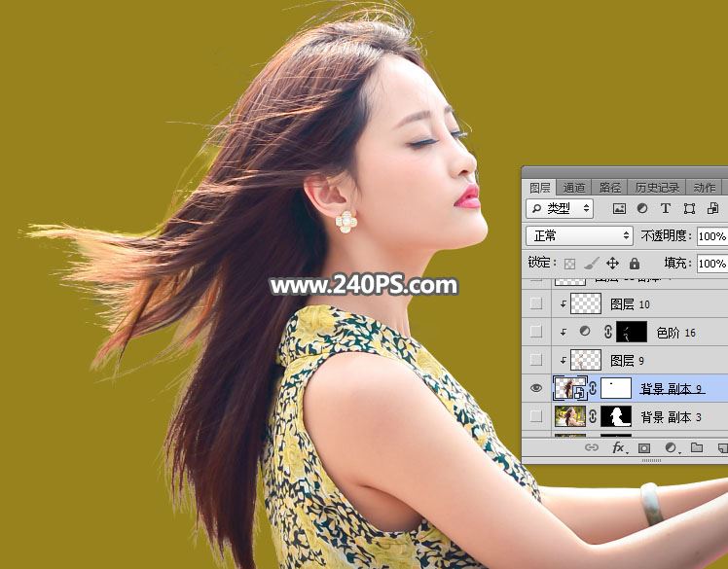
Task: Select the 图层 10 layer name
Action: [630, 304]
